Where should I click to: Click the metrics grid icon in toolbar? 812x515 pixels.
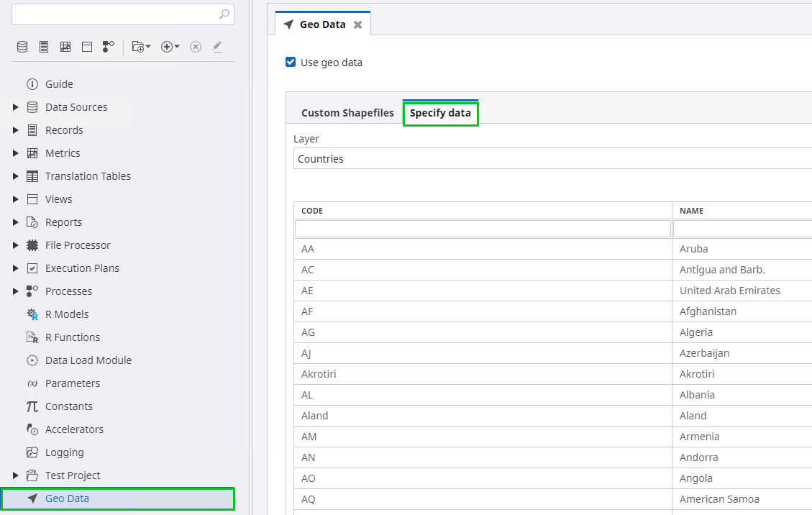tap(65, 47)
